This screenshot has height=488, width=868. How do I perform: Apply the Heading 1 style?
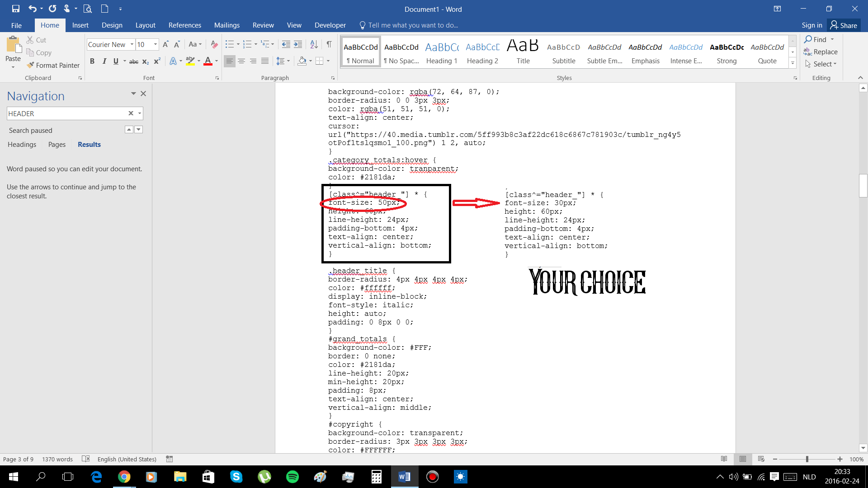(442, 52)
